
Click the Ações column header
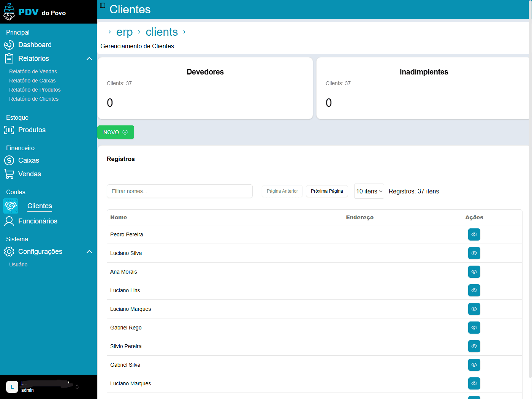coord(474,217)
